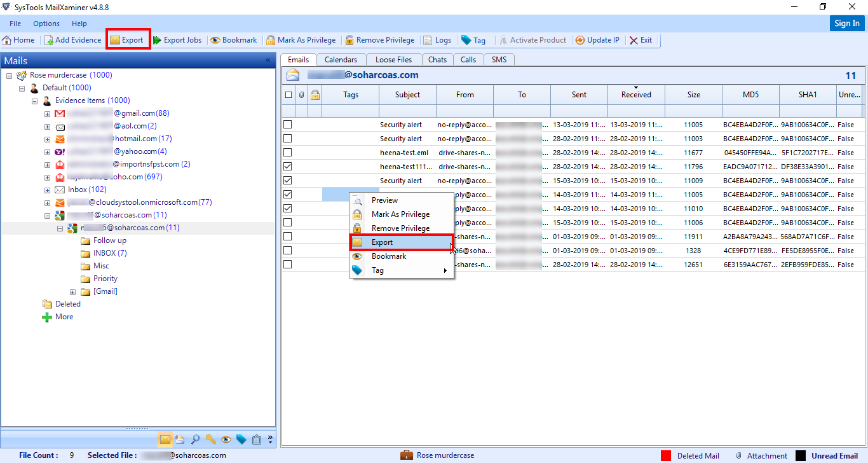Collapse the Default (1000) node
Viewport: 868px width, 463px height.
[22, 88]
